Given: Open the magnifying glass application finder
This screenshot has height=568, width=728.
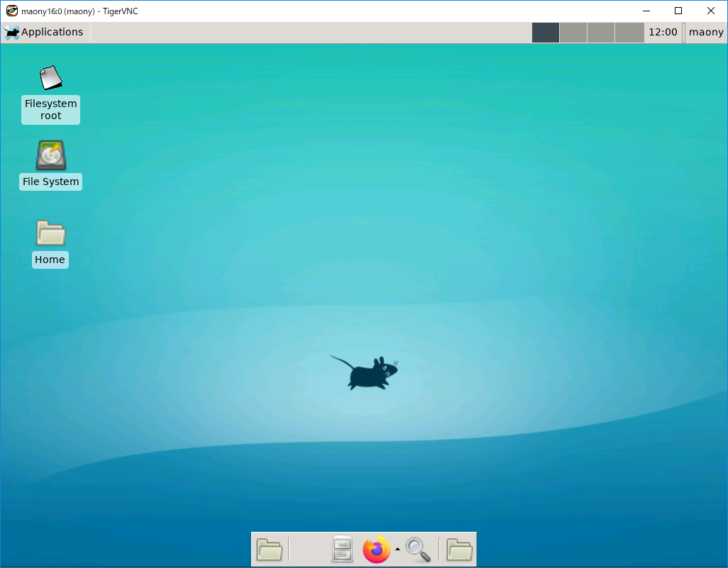Looking at the screenshot, I should [419, 550].
